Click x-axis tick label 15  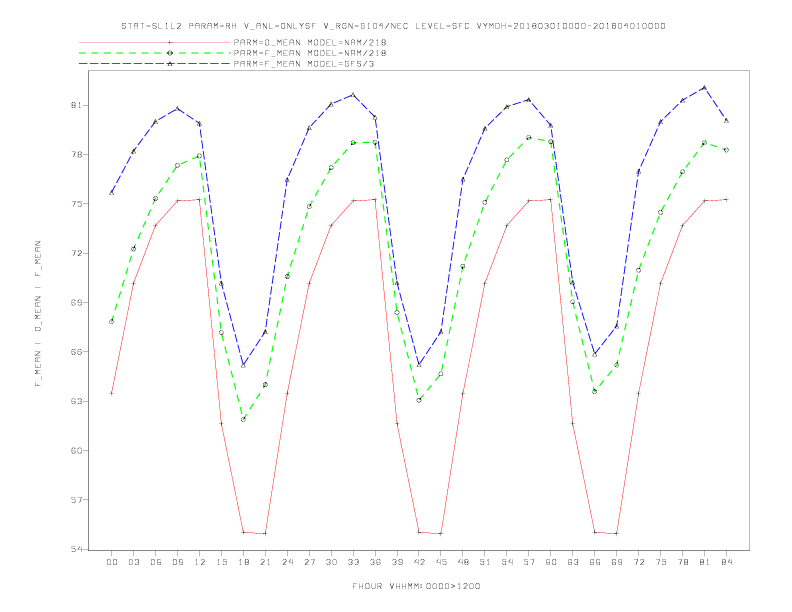(x=221, y=562)
